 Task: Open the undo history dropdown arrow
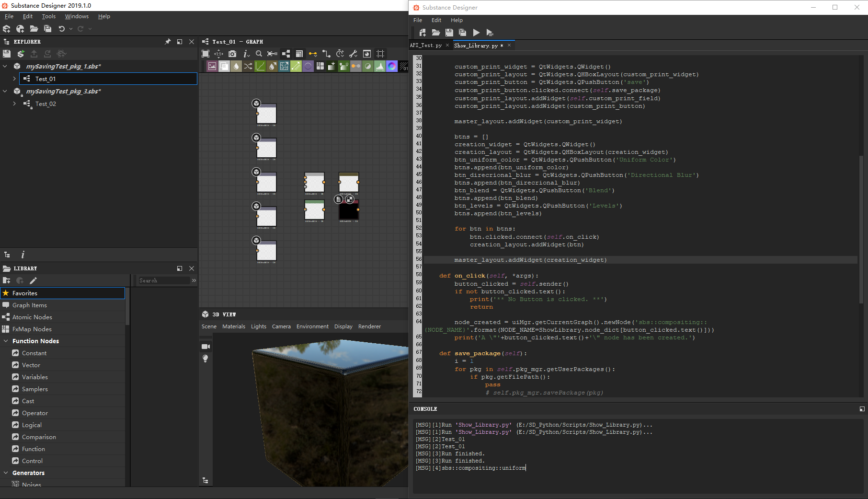click(71, 29)
